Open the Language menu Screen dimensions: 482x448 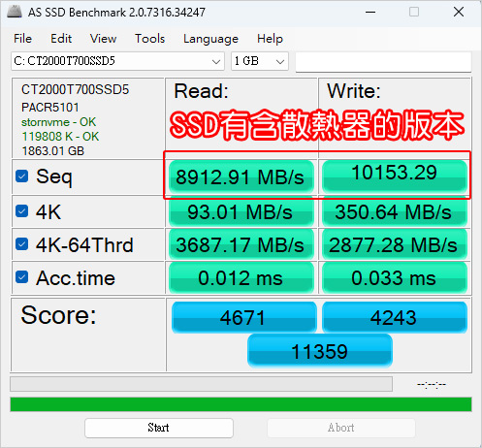(x=210, y=39)
